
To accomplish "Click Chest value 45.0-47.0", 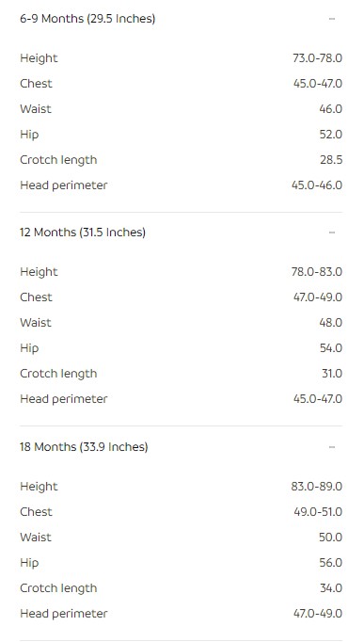I will 318,84.
